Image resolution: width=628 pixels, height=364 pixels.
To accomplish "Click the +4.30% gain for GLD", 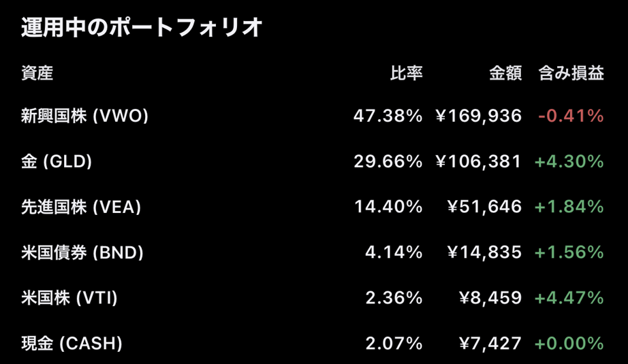I will point(569,162).
